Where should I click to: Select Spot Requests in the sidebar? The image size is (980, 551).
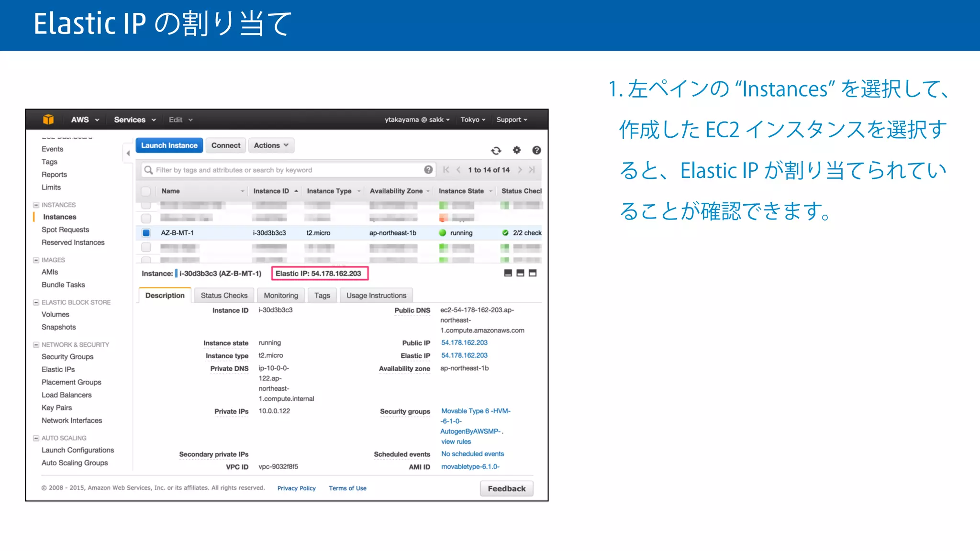(x=65, y=230)
